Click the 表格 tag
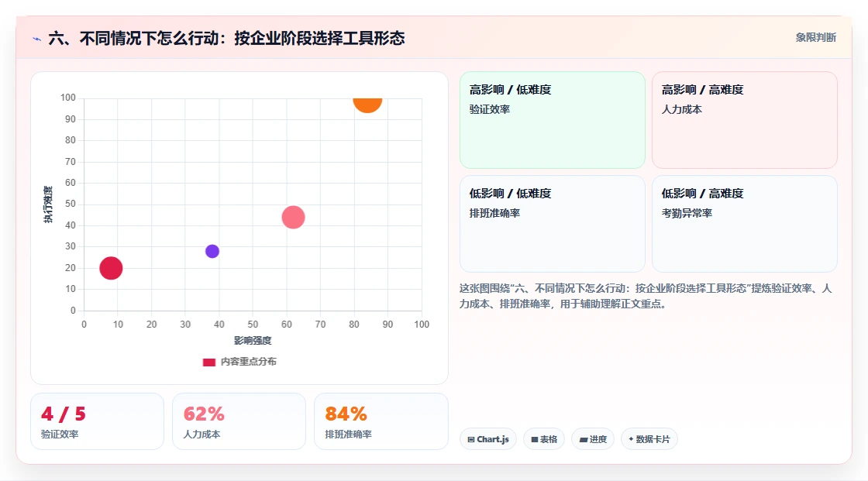Screen dimensions: 868x481 544,439
